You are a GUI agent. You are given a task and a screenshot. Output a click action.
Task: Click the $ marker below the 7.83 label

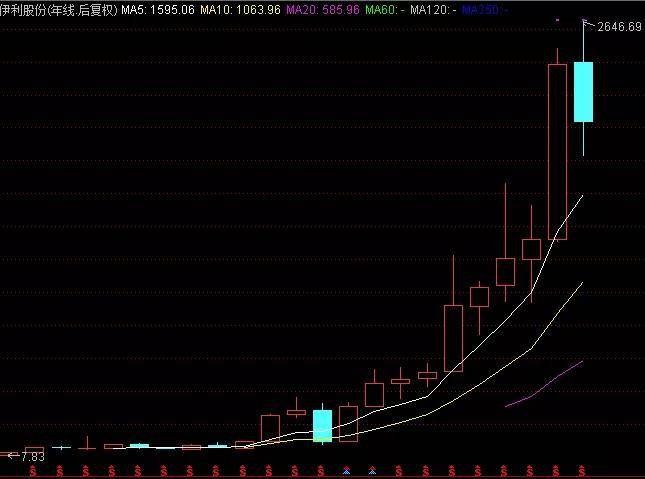[x=33, y=470]
